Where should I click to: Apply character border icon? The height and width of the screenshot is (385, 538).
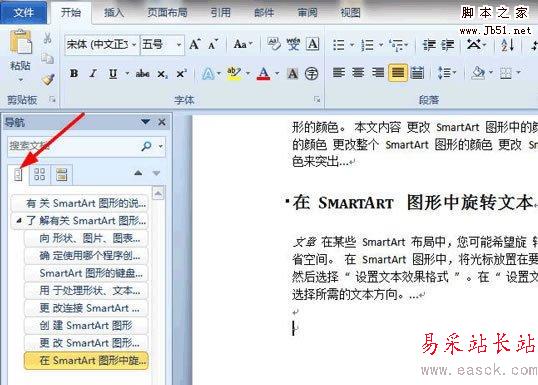pos(312,44)
